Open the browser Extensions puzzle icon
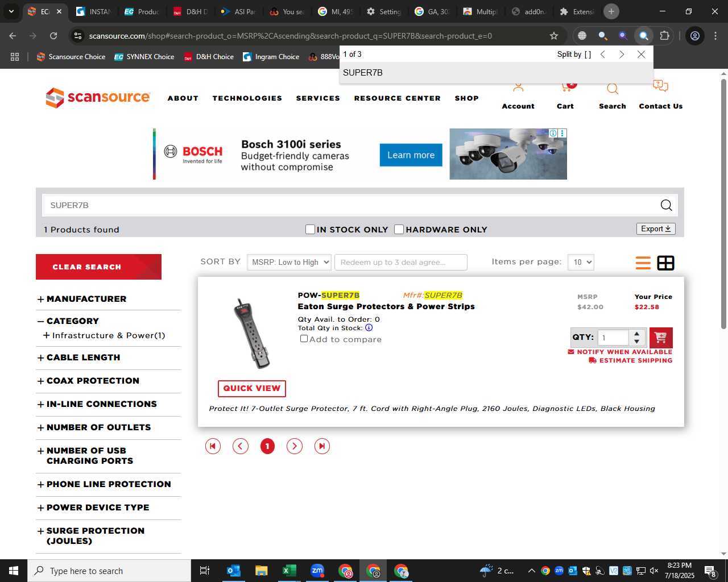Screen dimensions: 728x582 pyautogui.click(x=664, y=36)
